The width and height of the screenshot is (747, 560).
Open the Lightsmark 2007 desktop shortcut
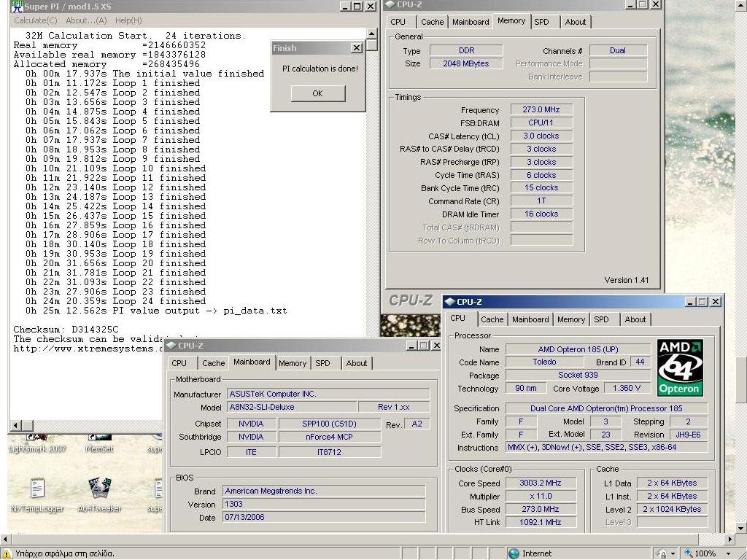(38, 443)
